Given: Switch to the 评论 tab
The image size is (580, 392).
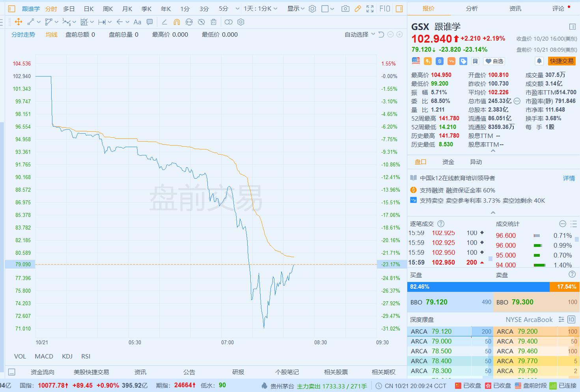Looking at the screenshot, I should [558, 8].
